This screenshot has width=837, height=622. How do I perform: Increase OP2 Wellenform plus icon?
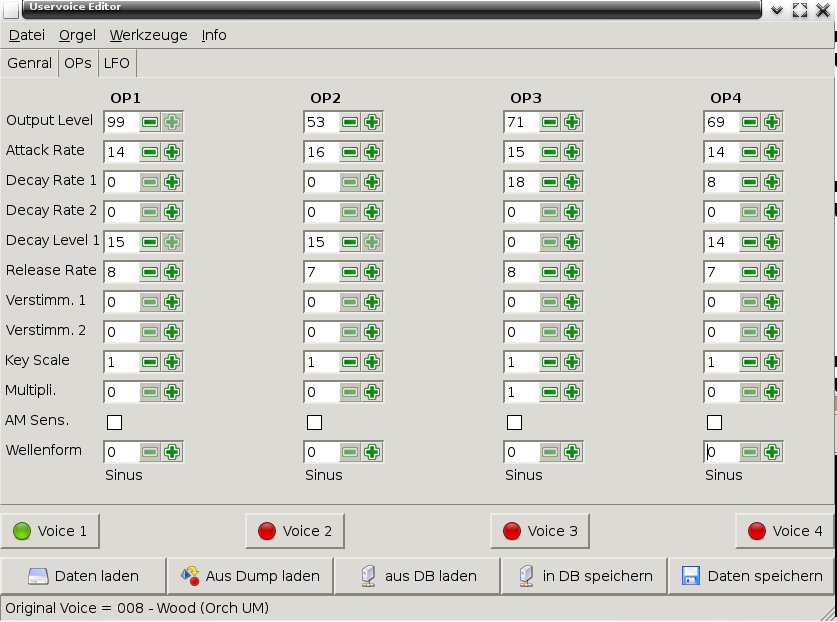[372, 452]
